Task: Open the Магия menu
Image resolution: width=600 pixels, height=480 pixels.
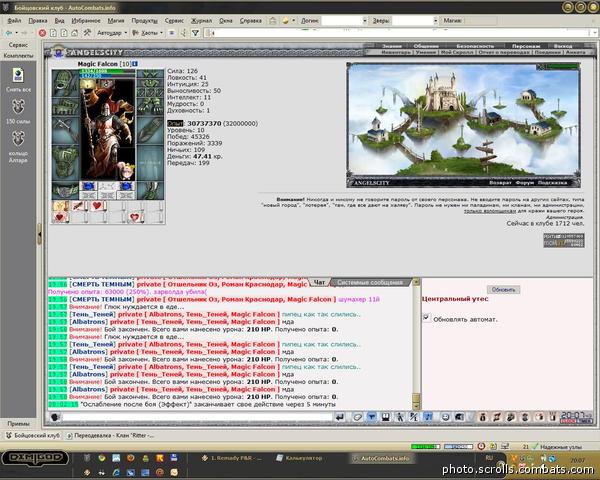Action: 116,21
